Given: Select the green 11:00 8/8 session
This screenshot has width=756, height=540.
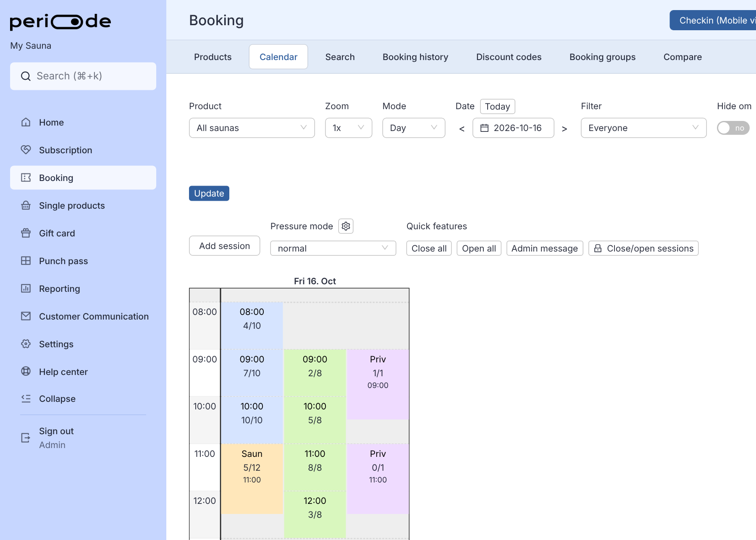Looking at the screenshot, I should (x=315, y=467).
